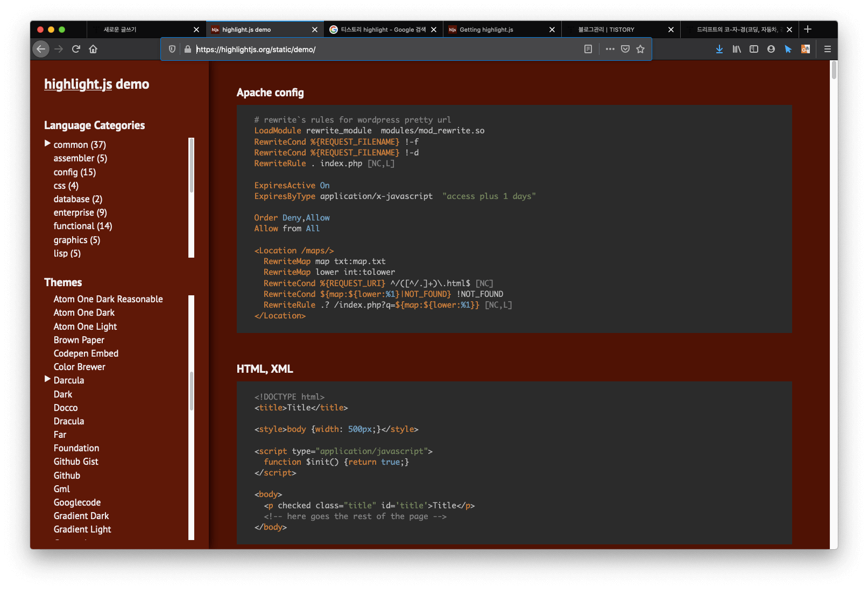The height and width of the screenshot is (589, 868).
Task: Choose the graphics (5) category
Action: coord(77,240)
